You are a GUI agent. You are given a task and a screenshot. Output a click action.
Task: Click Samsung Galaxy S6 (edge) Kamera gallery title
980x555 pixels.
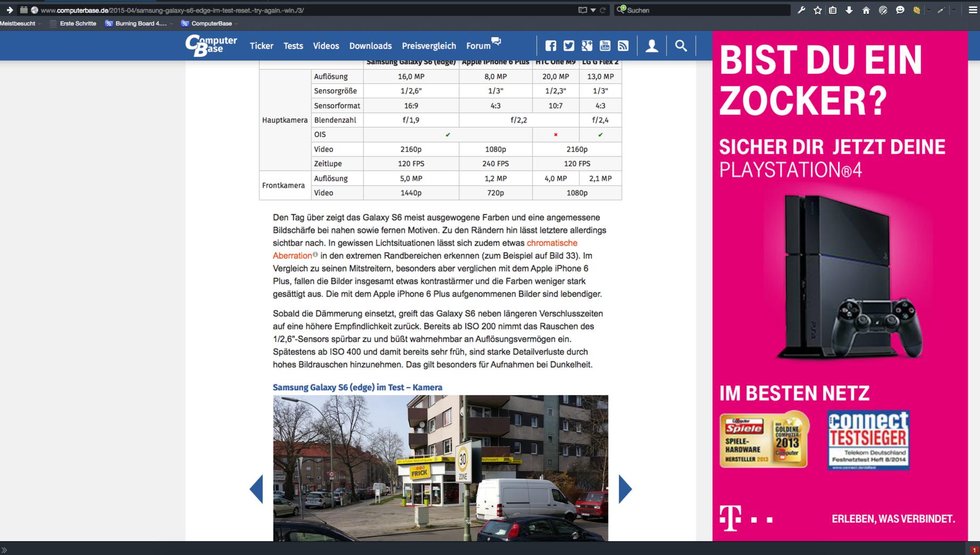click(358, 388)
